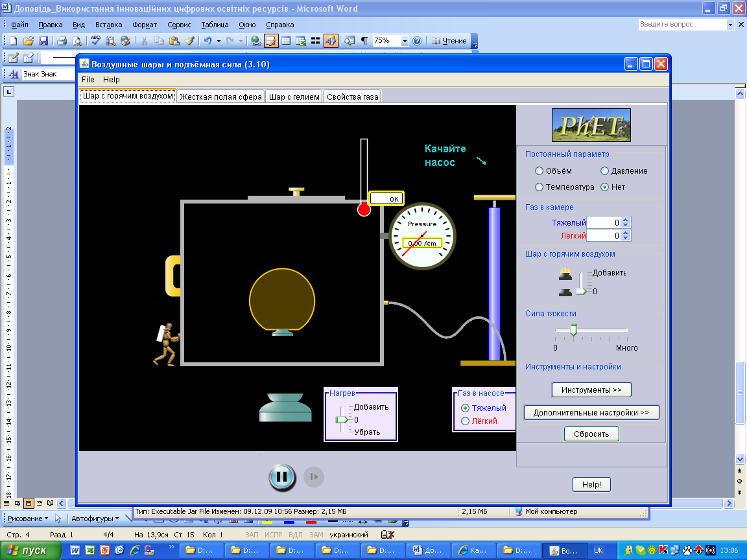Print document via printer icon in Word

62,41
